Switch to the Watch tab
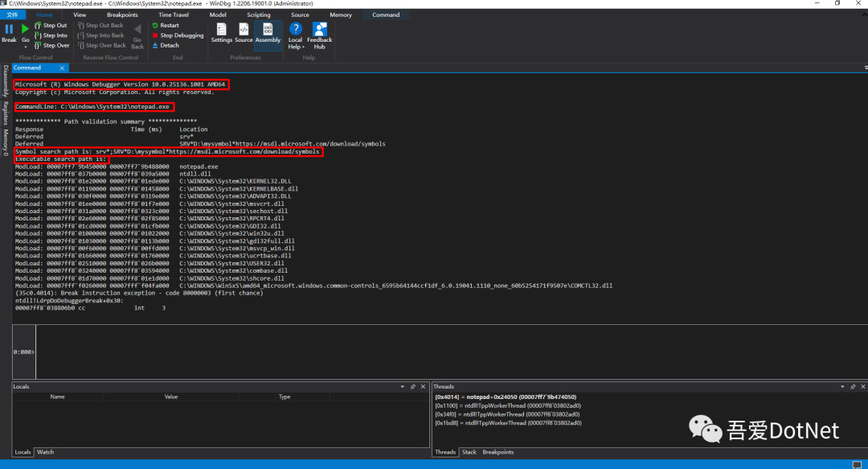868x469 pixels. 45,452
